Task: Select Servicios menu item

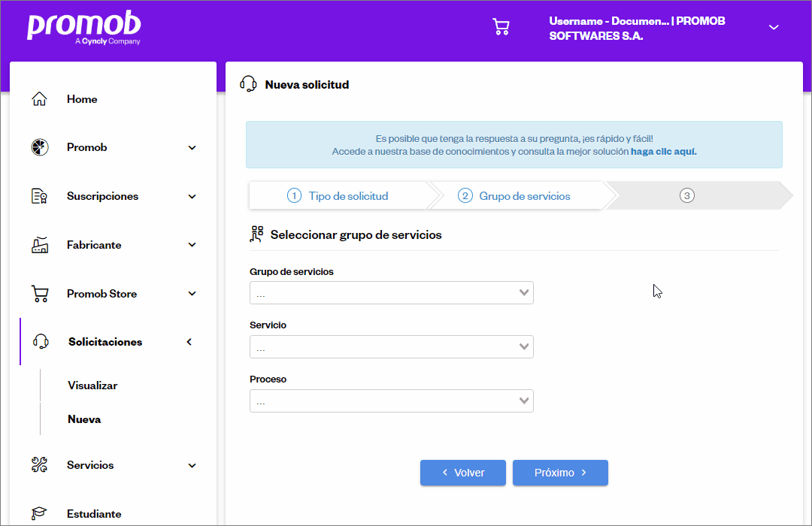Action: pos(90,465)
